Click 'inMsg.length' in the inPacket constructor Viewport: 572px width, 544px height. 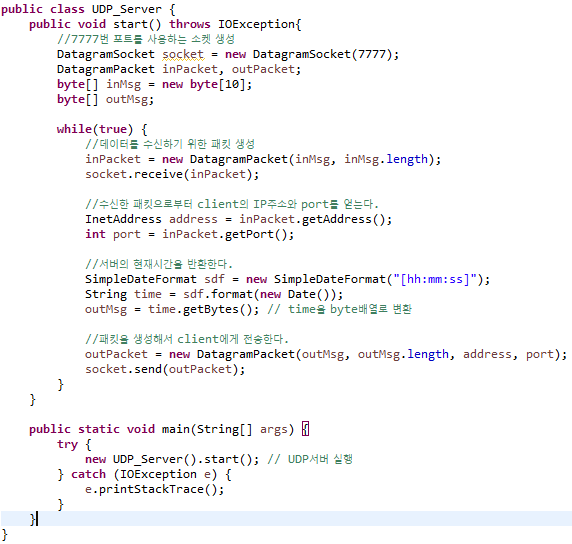pos(386,159)
